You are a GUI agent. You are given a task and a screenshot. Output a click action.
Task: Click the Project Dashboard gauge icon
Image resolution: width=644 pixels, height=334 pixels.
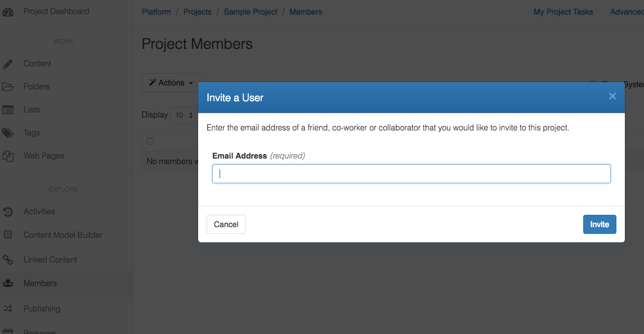8,12
